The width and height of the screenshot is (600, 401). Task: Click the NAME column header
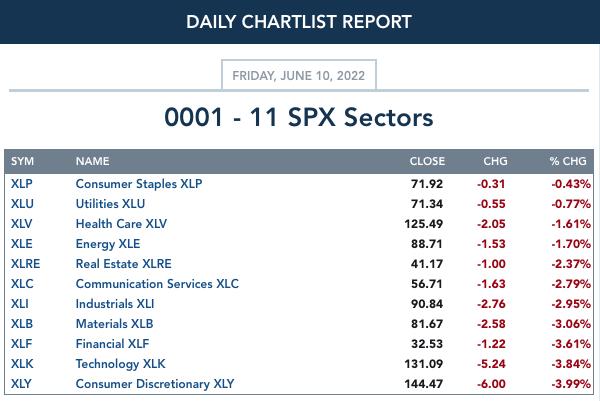click(92, 161)
